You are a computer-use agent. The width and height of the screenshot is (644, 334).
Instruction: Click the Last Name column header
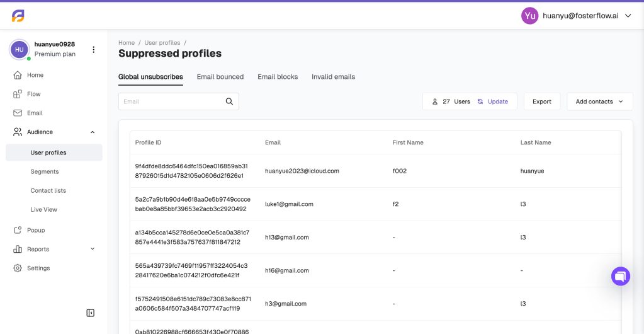(536, 142)
